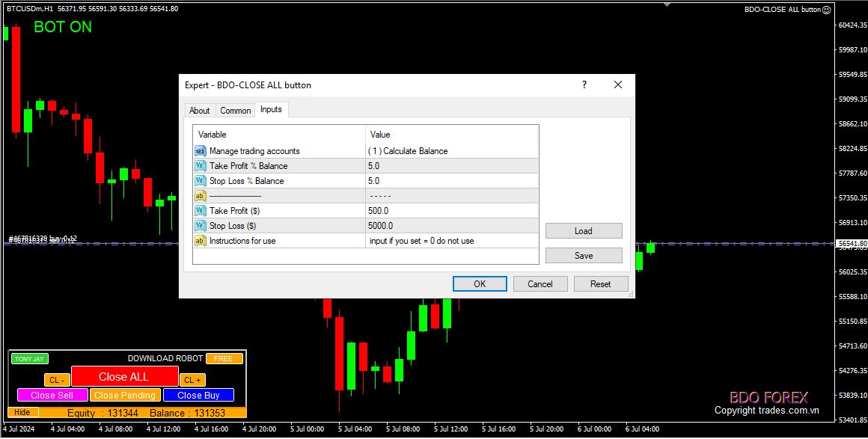868x439 pixels.
Task: Load saved input settings
Action: pos(583,231)
